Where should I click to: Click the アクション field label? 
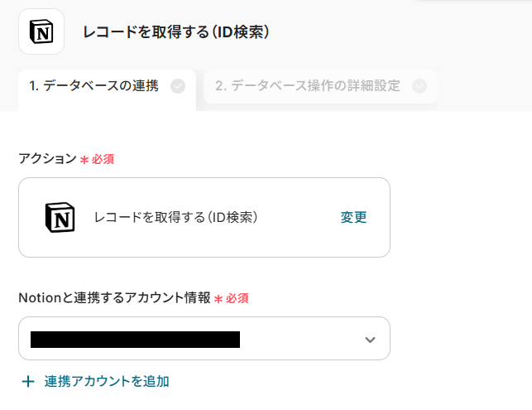47,158
